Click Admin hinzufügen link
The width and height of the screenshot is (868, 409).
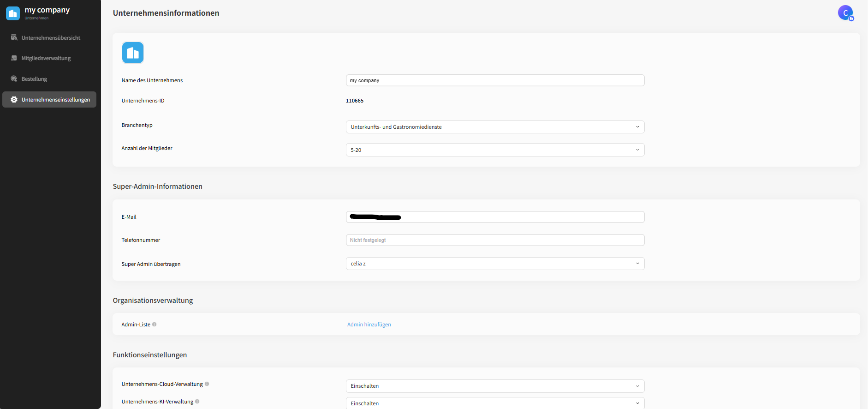[369, 325]
